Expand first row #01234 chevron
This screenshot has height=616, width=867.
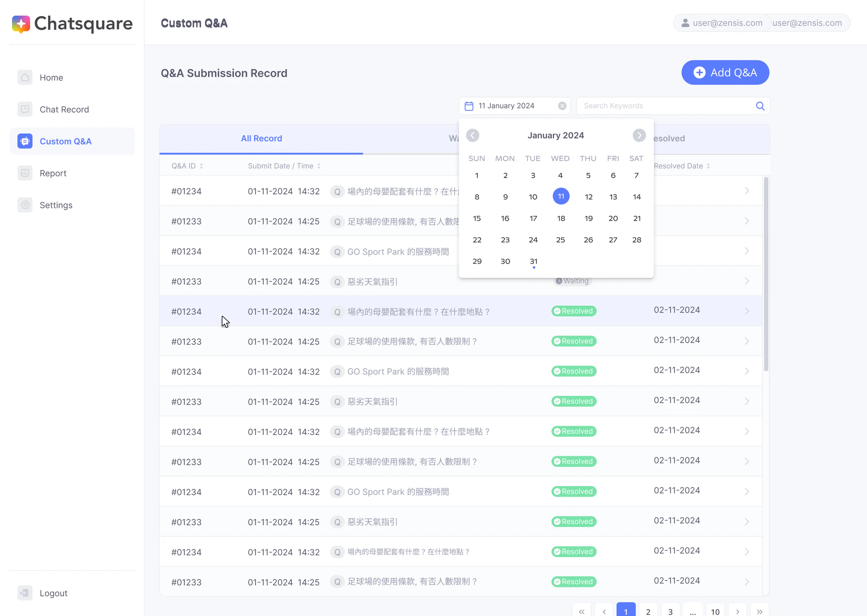tap(746, 191)
